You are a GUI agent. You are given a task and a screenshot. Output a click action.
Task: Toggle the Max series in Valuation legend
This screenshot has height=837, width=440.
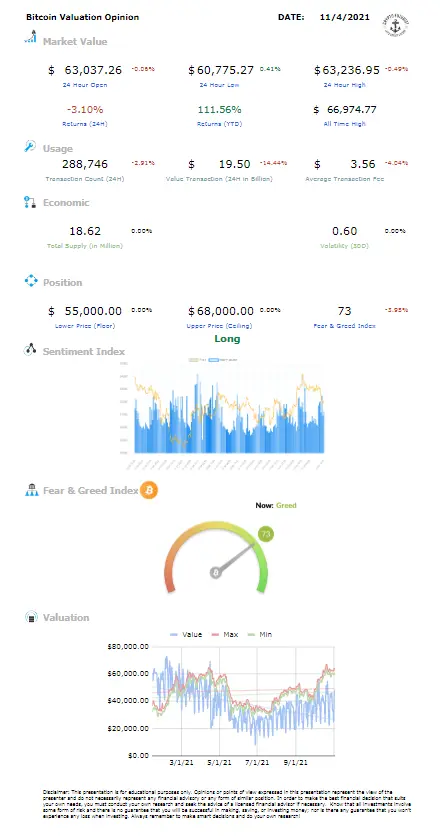(223, 634)
